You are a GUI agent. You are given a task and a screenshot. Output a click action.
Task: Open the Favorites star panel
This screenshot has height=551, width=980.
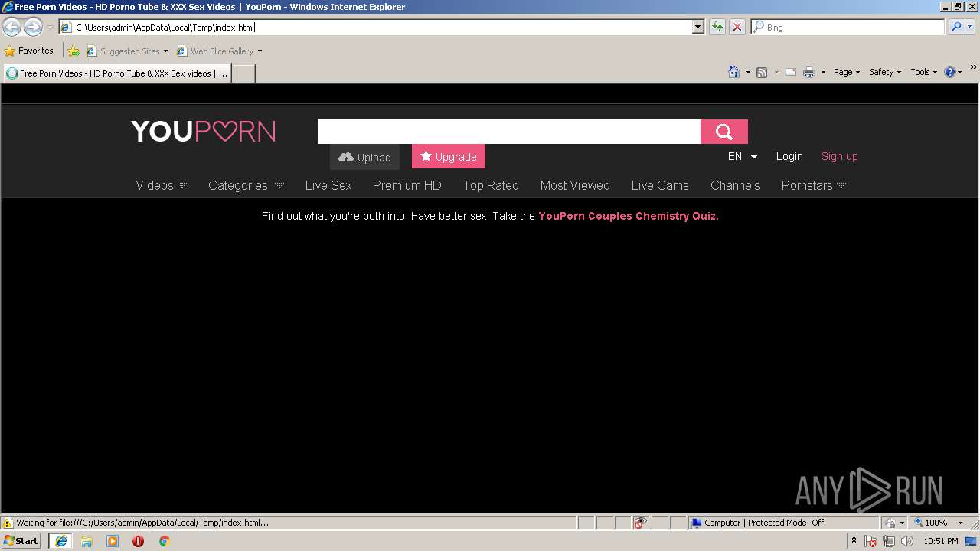pos(29,51)
